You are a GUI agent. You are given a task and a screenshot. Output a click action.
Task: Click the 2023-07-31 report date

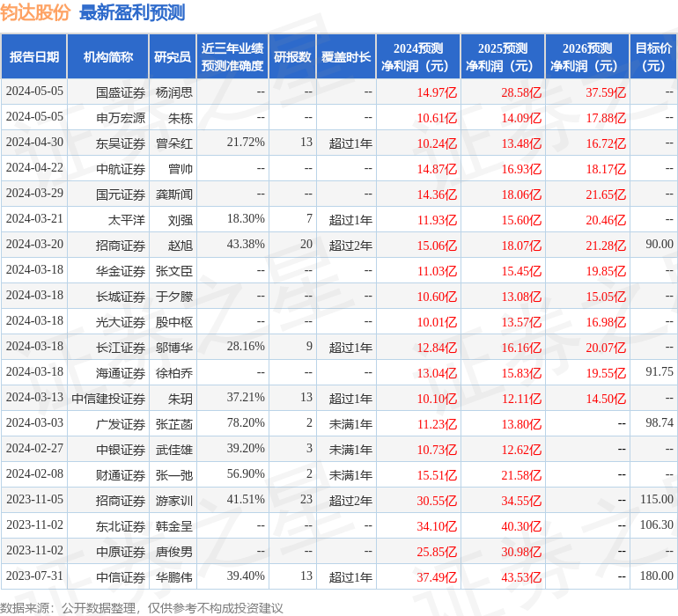34,576
